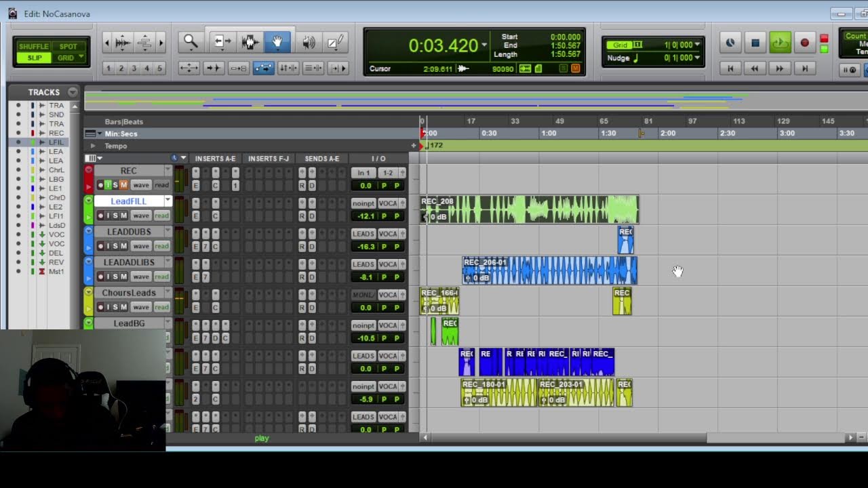Image resolution: width=868 pixels, height=488 pixels.
Task: Open the wave view selector on REC track
Action: click(x=140, y=185)
